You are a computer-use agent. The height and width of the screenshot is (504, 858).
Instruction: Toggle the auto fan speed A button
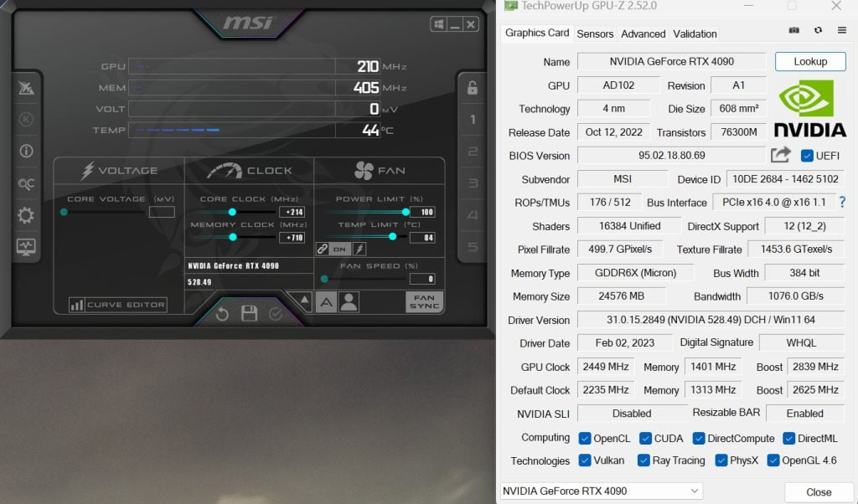point(326,301)
